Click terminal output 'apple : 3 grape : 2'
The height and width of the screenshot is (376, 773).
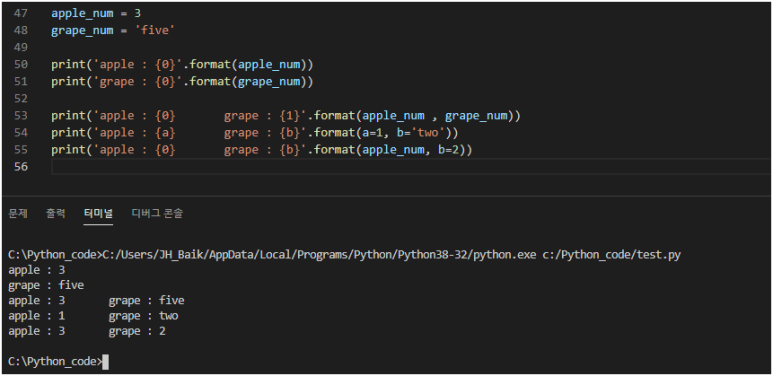(87, 331)
